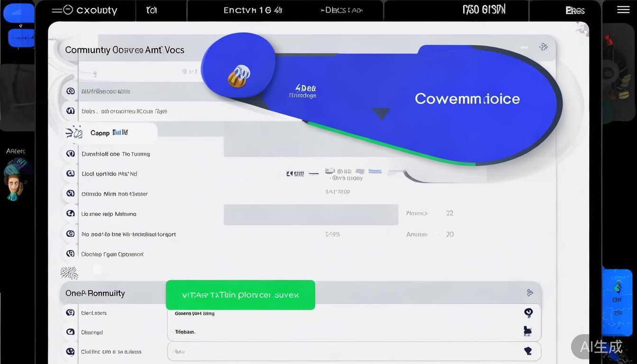
Task: Toggle the circle icon beside Uo inee raip Malnuno
Action: [x=70, y=213]
